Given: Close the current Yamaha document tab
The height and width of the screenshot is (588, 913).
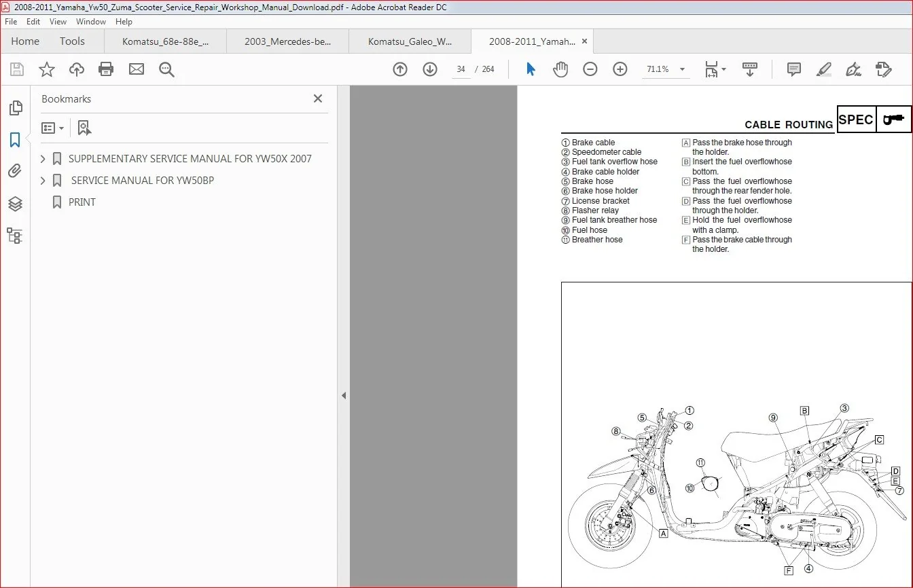Looking at the screenshot, I should coord(586,41).
